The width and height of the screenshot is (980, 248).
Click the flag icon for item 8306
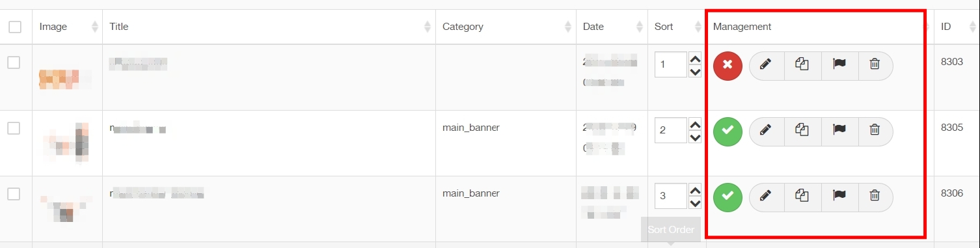[x=839, y=195]
